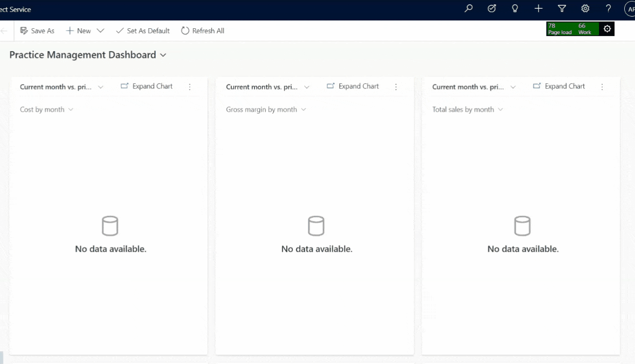
Task: Open the settings gear in header
Action: 585,8
